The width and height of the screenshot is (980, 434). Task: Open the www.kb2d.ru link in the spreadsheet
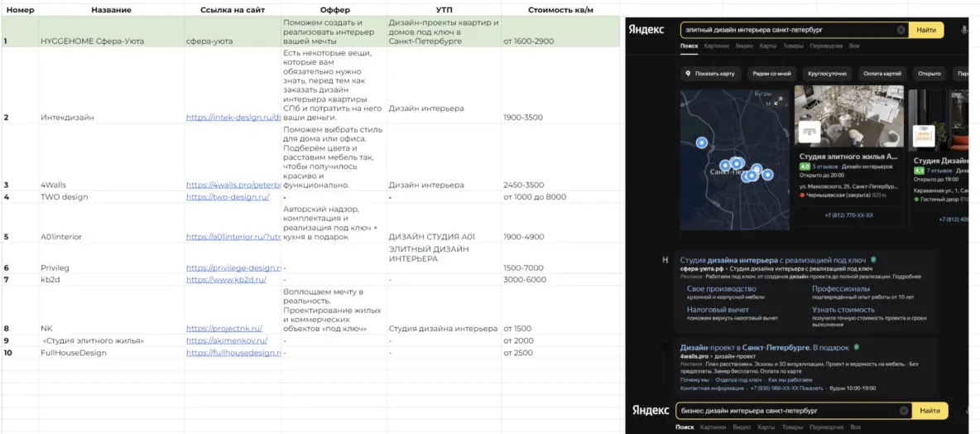pos(226,280)
